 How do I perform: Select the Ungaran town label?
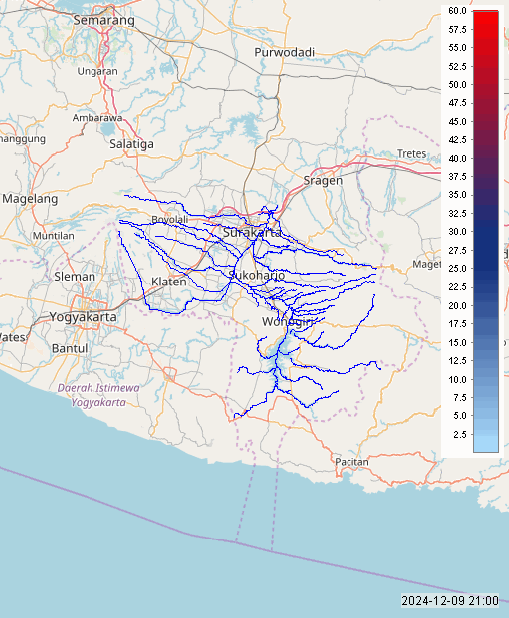[97, 71]
